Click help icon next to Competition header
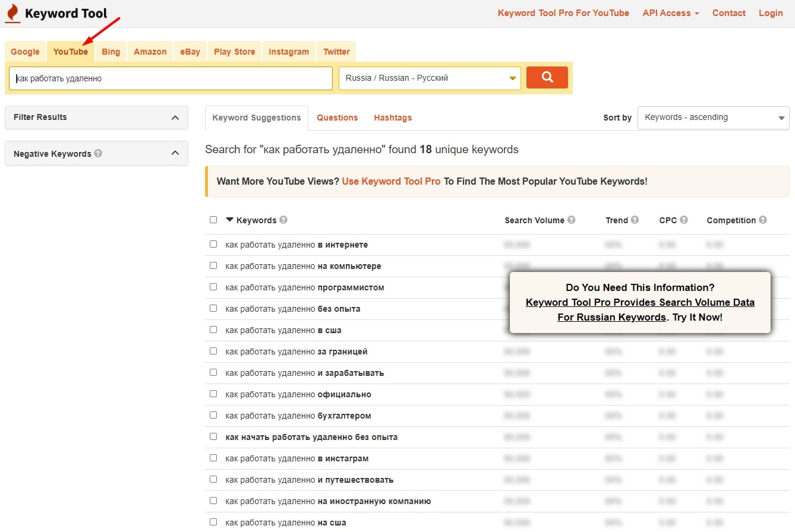Screen dimensions: 795x532 (x=762, y=220)
